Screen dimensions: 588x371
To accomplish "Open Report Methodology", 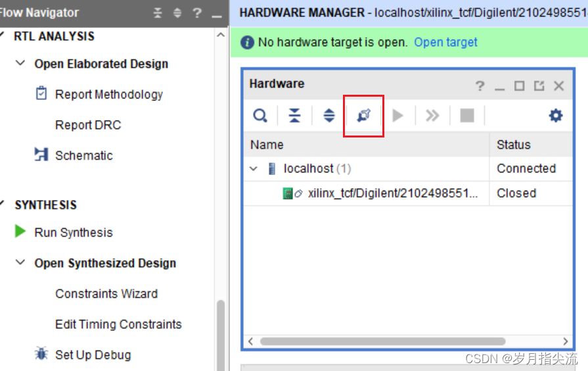I will [109, 95].
